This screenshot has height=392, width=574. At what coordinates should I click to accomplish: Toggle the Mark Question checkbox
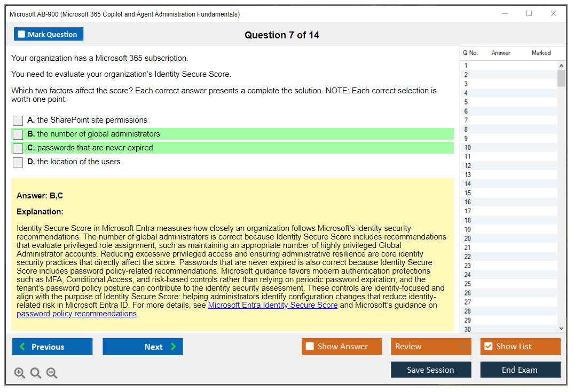point(21,34)
